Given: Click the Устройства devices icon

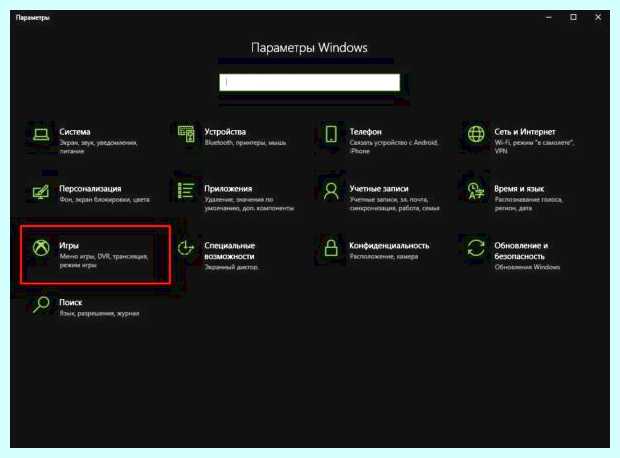Looking at the screenshot, I should 186,134.
